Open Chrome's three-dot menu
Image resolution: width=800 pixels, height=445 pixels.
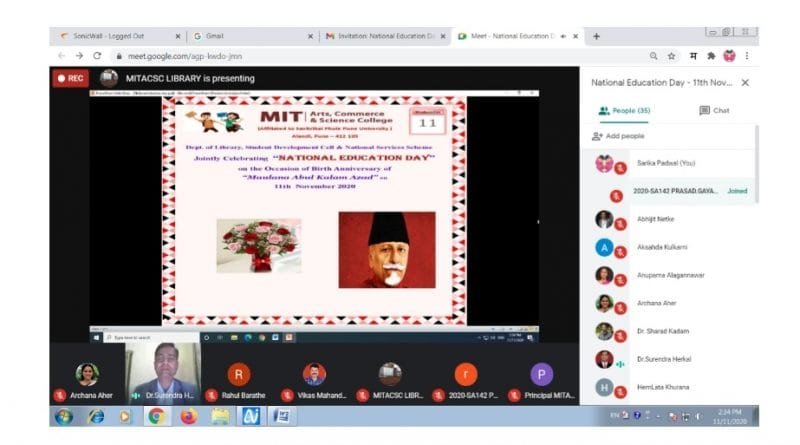[x=746, y=56]
